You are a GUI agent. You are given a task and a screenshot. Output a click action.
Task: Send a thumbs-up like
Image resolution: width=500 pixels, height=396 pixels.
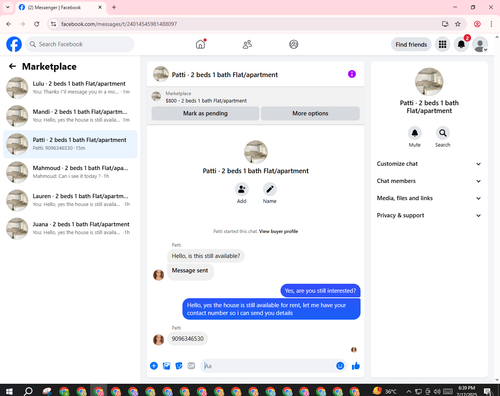(x=356, y=366)
